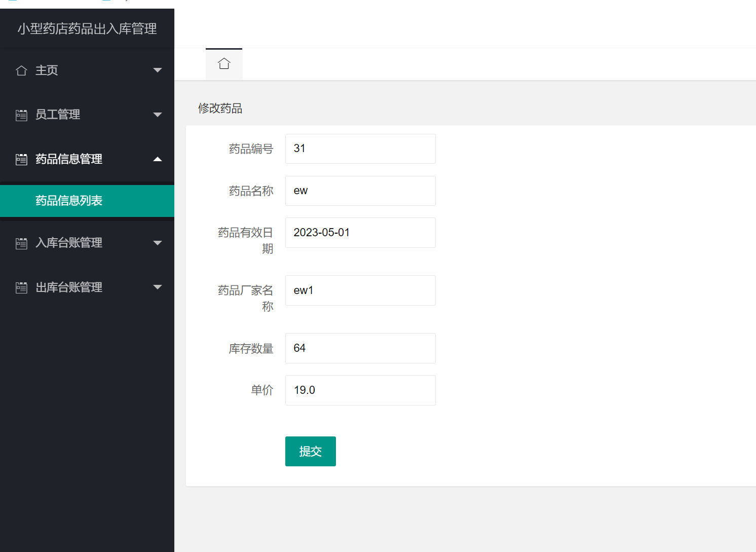
Task: Submit the form with 提交 button
Action: point(311,451)
